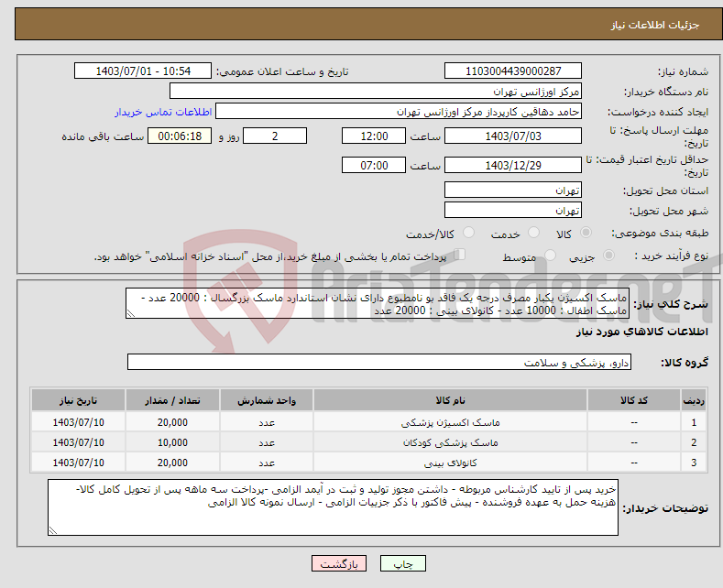Click the بازگشت (back) button
This screenshot has height=588, width=723.
pos(339,563)
